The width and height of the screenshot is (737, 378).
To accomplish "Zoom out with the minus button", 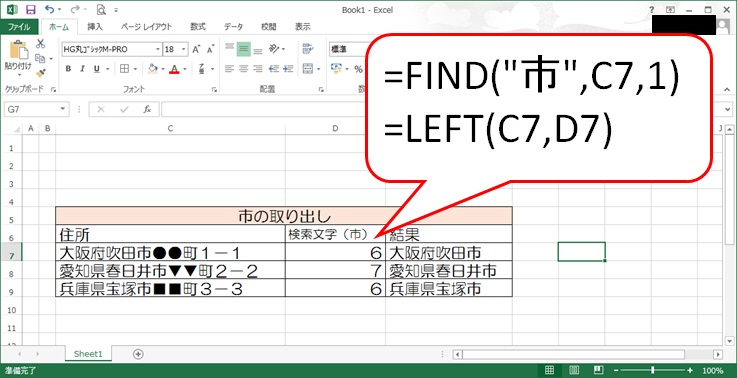I will click(x=616, y=370).
